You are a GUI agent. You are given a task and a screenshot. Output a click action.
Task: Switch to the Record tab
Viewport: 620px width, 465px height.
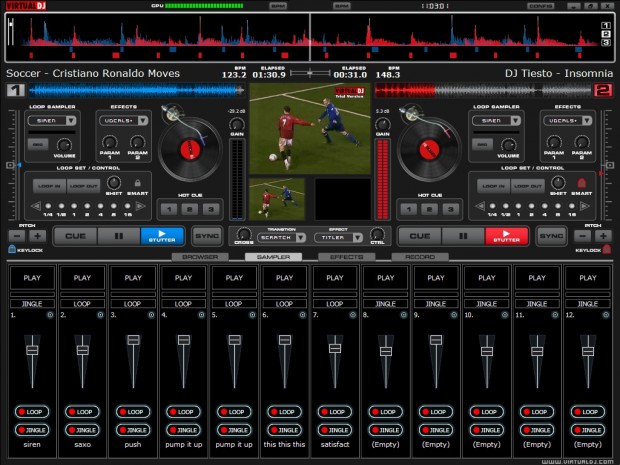click(x=420, y=257)
